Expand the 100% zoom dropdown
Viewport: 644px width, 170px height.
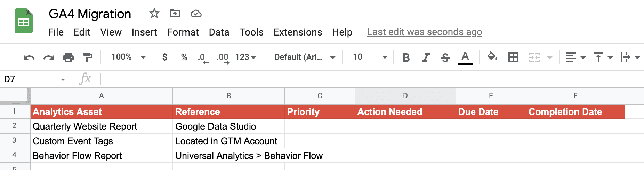click(x=128, y=57)
